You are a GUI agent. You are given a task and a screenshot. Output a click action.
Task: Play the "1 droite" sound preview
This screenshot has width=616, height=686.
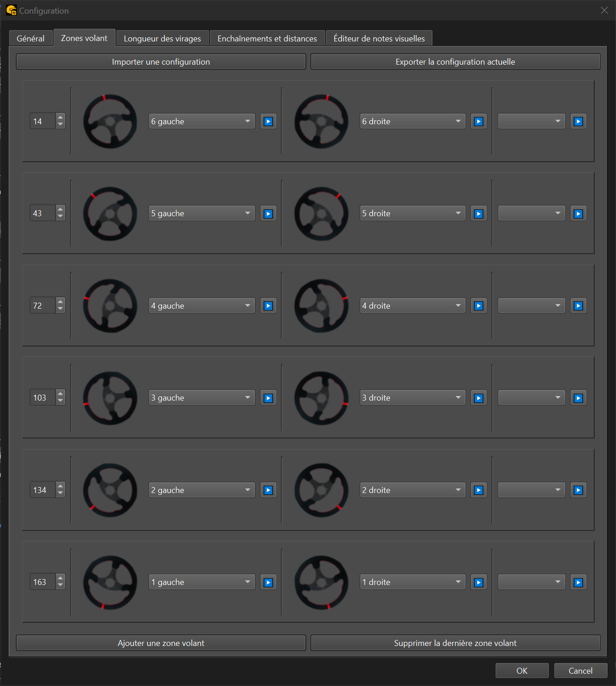pyautogui.click(x=479, y=583)
